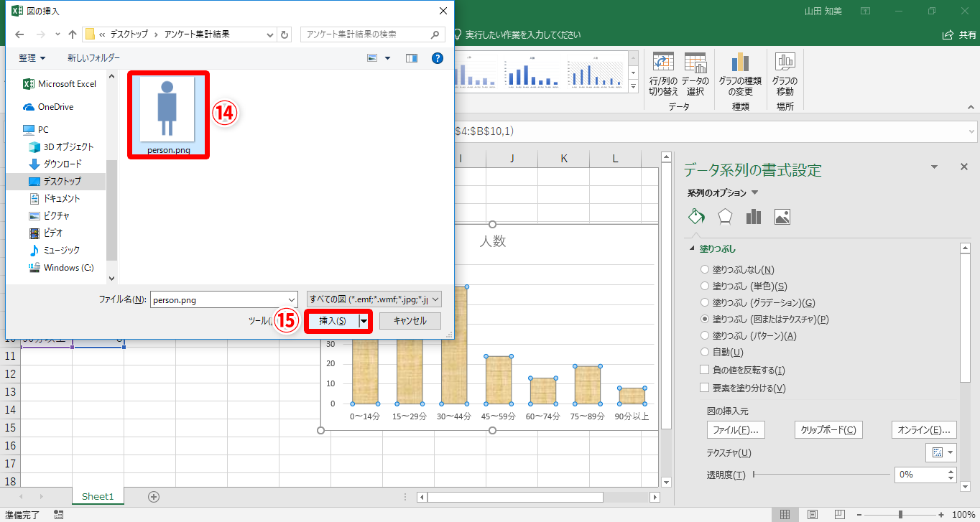Click 新しいフォルダー in the dialog toolbar

[94, 58]
